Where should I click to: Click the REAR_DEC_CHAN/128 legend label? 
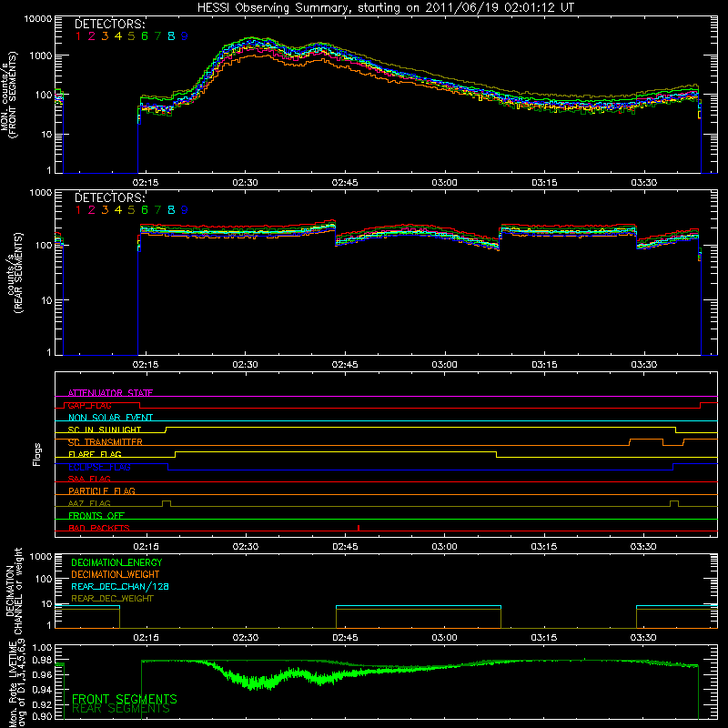[120, 586]
